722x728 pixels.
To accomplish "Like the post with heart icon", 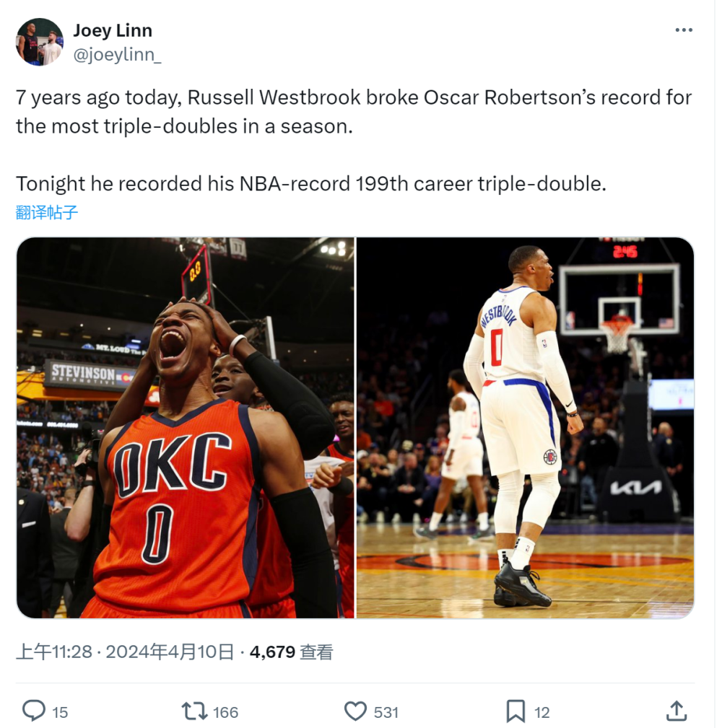I will click(x=355, y=711).
